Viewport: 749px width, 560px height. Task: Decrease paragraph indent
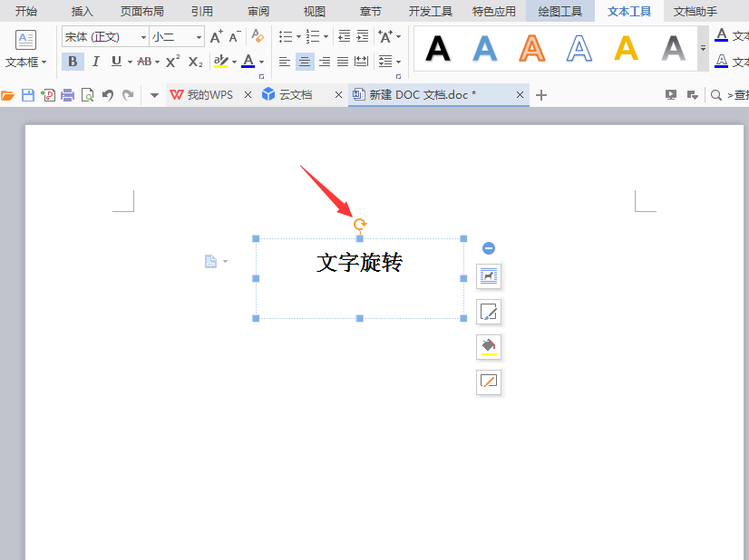click(344, 36)
